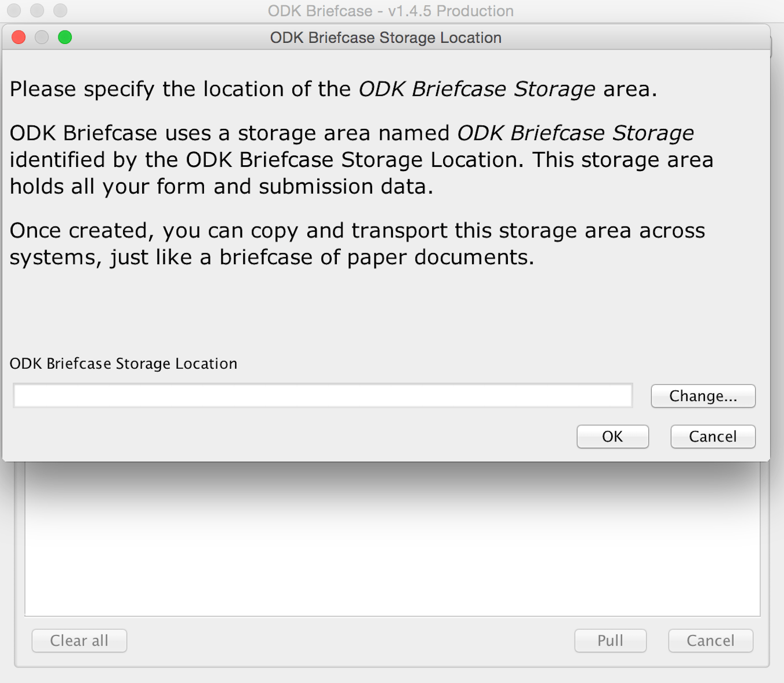
Task: Cancel the storage location dialog
Action: [x=712, y=436]
